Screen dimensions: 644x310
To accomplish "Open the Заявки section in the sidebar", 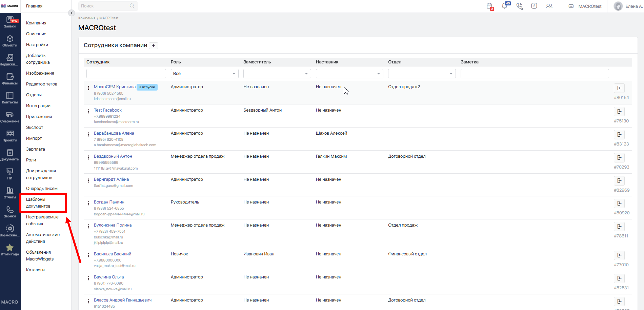I will point(10,22).
